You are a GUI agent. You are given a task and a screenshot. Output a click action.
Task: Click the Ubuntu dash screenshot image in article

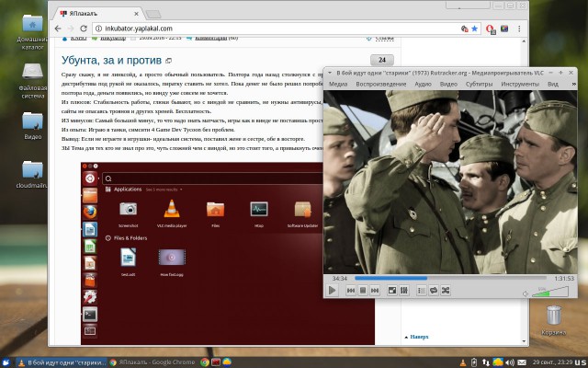tap(228, 254)
